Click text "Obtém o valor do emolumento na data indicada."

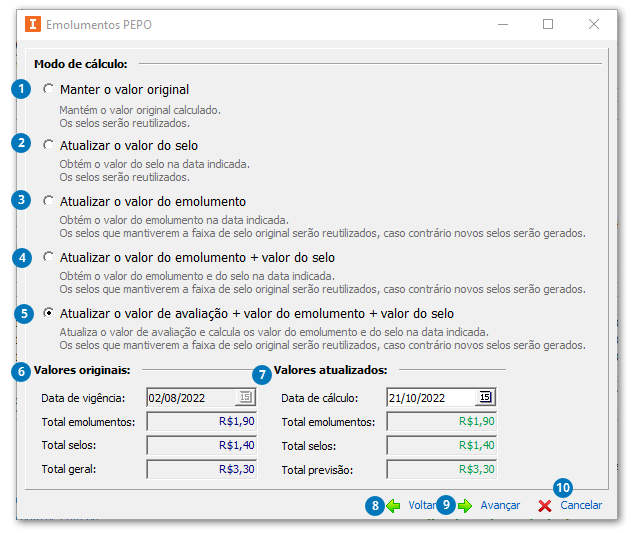point(174,220)
